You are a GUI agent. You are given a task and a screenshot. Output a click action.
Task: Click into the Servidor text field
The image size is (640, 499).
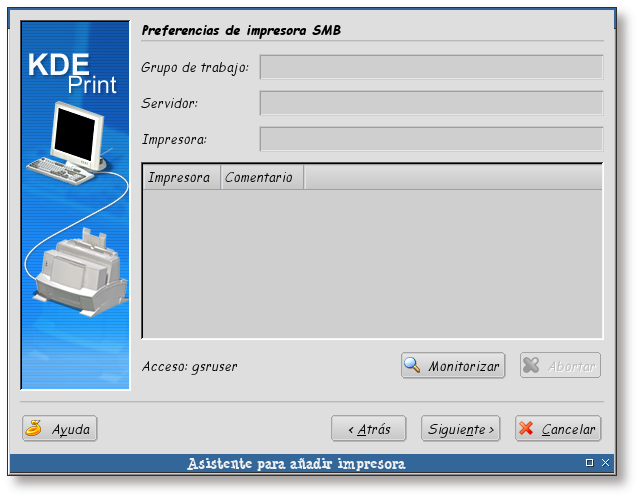click(x=431, y=103)
